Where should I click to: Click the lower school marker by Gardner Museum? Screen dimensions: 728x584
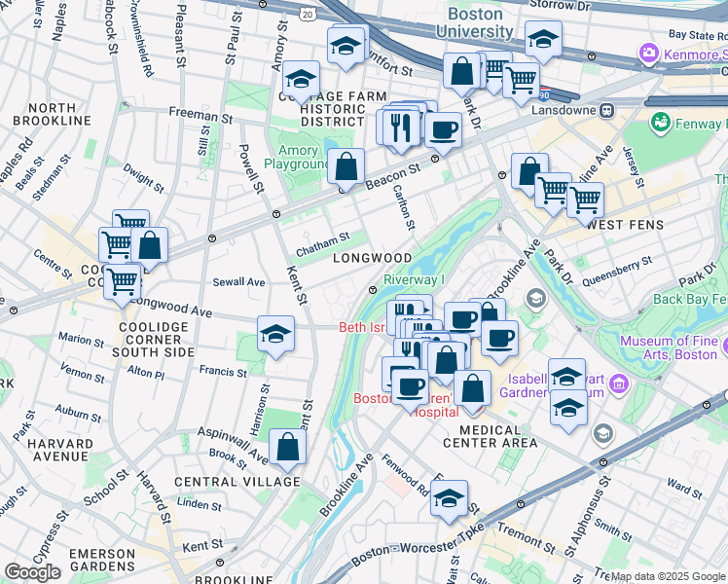(x=568, y=410)
